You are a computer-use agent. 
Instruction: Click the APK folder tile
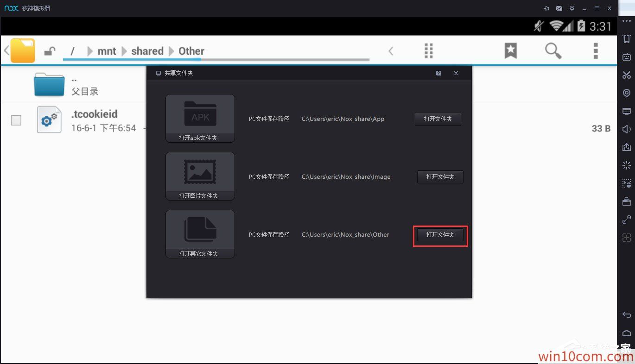(x=200, y=119)
